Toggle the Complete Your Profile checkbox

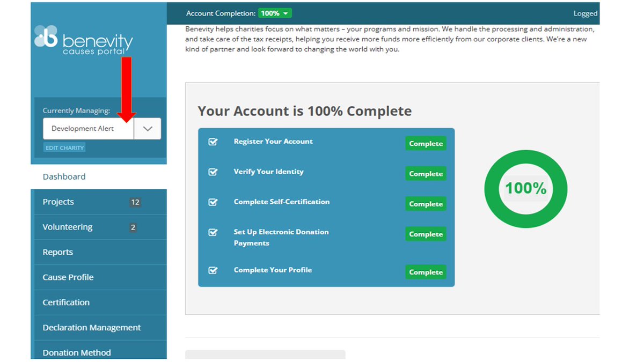coord(213,270)
